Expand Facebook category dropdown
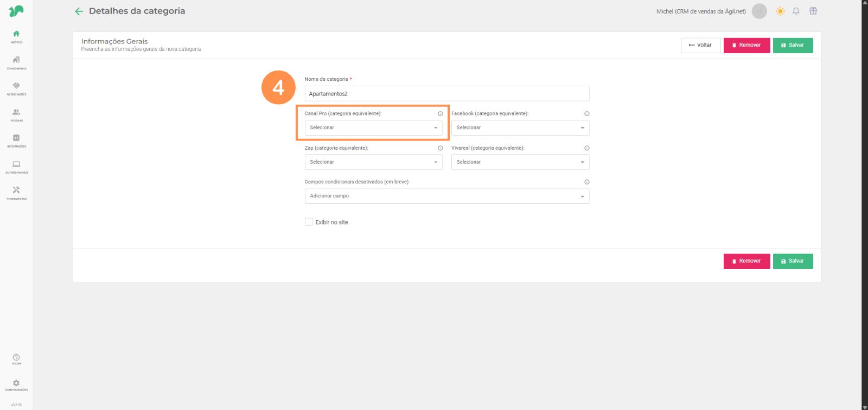Screen dimensions: 868x410 click(520, 128)
